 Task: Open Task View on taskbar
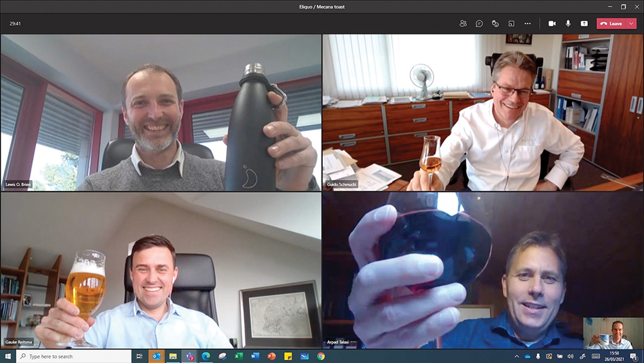click(140, 356)
